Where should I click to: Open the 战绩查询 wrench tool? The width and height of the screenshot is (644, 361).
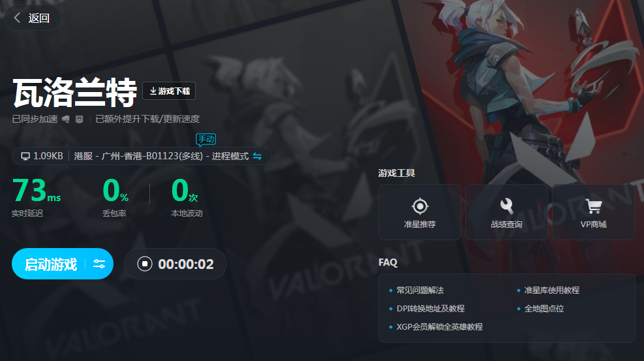[x=506, y=212]
